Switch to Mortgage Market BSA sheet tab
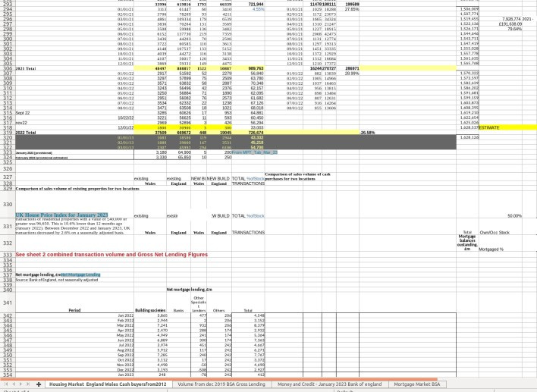This screenshot has width=537, height=392. (x=417, y=384)
